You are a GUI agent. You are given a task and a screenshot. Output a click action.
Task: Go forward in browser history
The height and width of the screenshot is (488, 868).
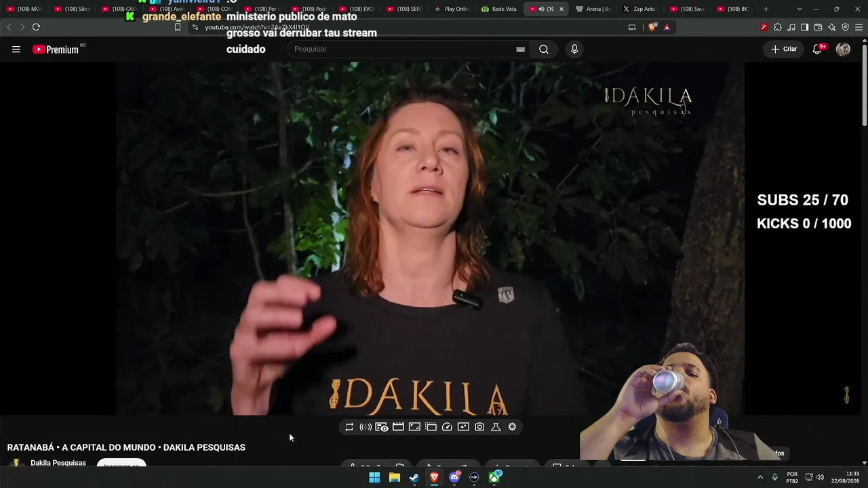[x=22, y=27]
